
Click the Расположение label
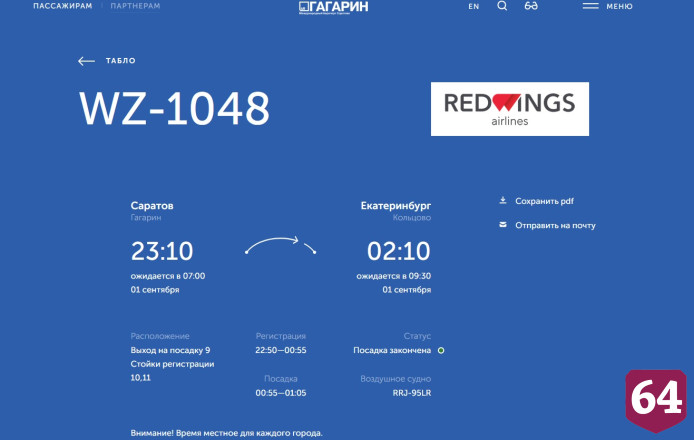tap(160, 336)
